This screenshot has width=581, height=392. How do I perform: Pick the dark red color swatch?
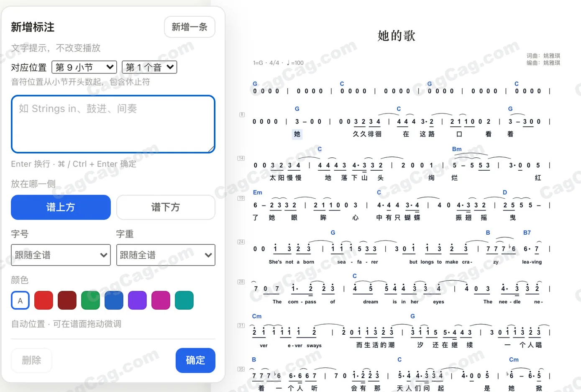tap(67, 300)
